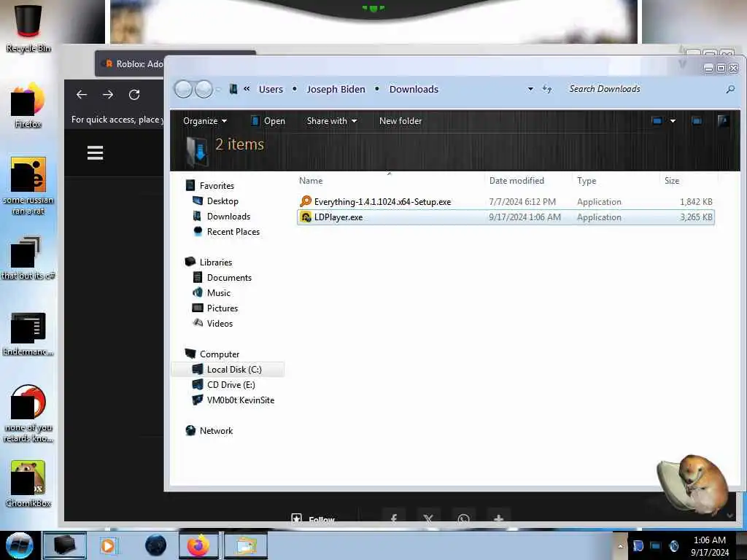Open the Recycle Bin desktop icon
The height and width of the screenshot is (560, 747).
pos(28,27)
